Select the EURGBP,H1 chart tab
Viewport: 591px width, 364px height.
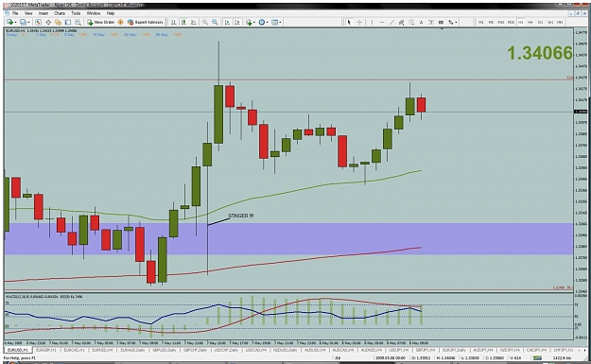click(46, 350)
